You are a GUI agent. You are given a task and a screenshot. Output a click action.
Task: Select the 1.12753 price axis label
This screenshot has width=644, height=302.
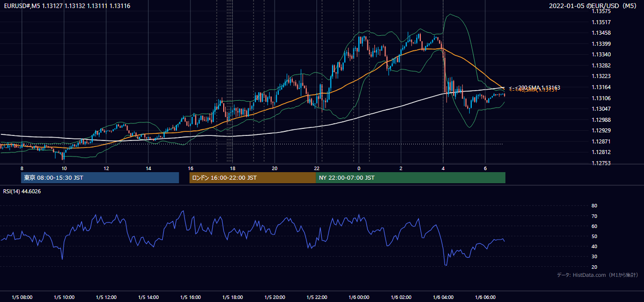click(x=601, y=163)
